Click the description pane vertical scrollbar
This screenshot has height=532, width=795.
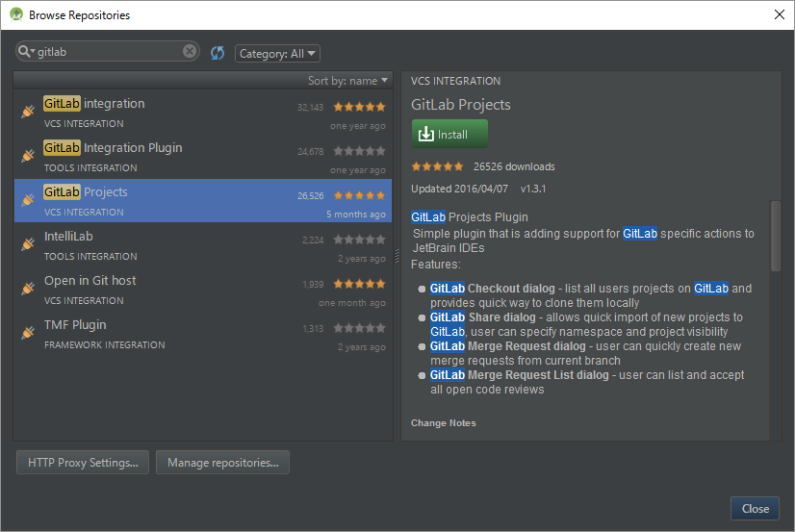tap(775, 236)
